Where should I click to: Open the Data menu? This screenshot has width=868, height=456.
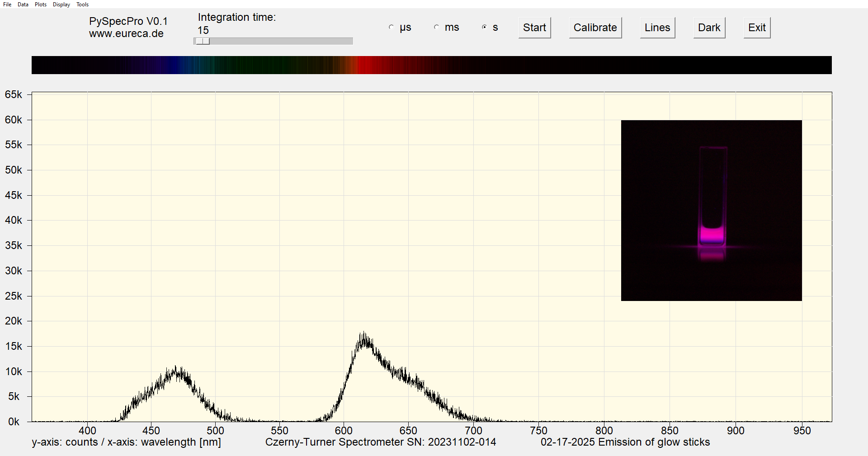tap(23, 5)
